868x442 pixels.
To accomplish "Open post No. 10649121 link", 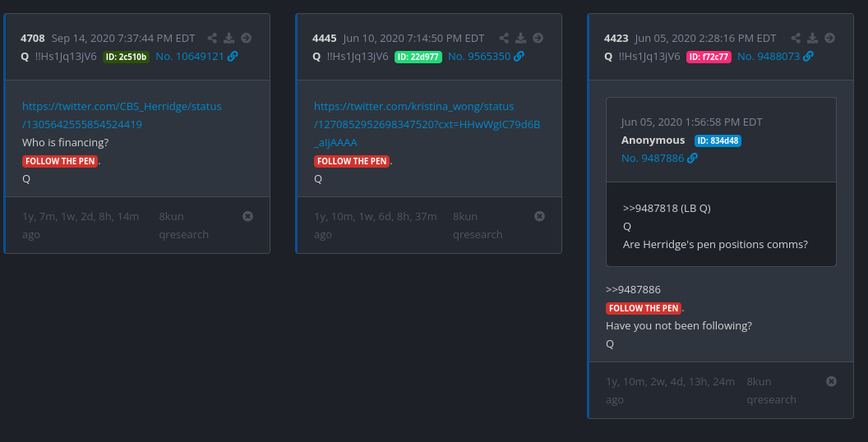I will point(190,57).
